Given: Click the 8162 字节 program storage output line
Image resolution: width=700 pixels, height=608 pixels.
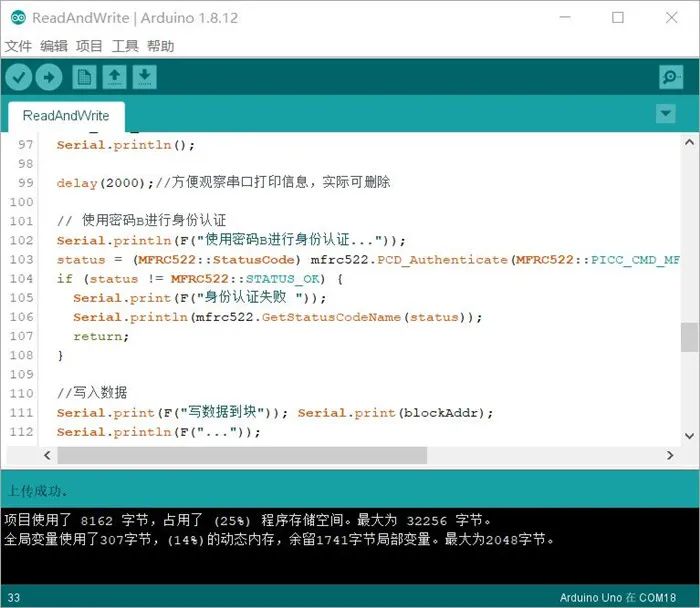Looking at the screenshot, I should pyautogui.click(x=248, y=521).
